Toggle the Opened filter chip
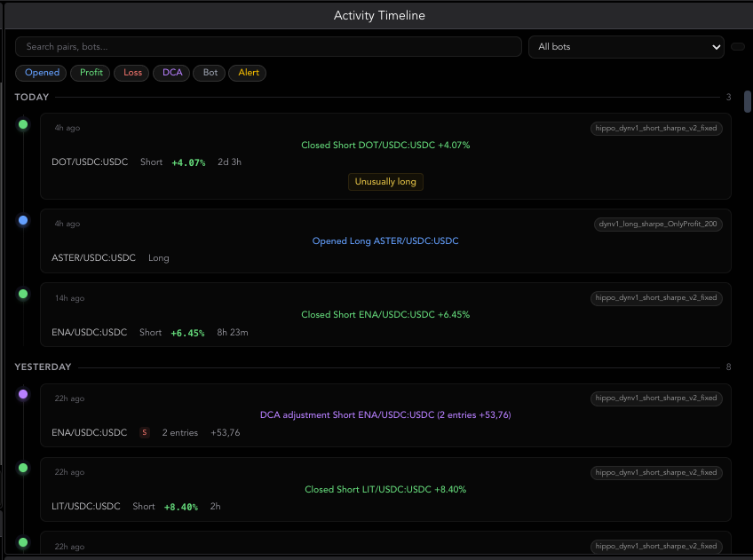753x560 pixels. tap(42, 73)
